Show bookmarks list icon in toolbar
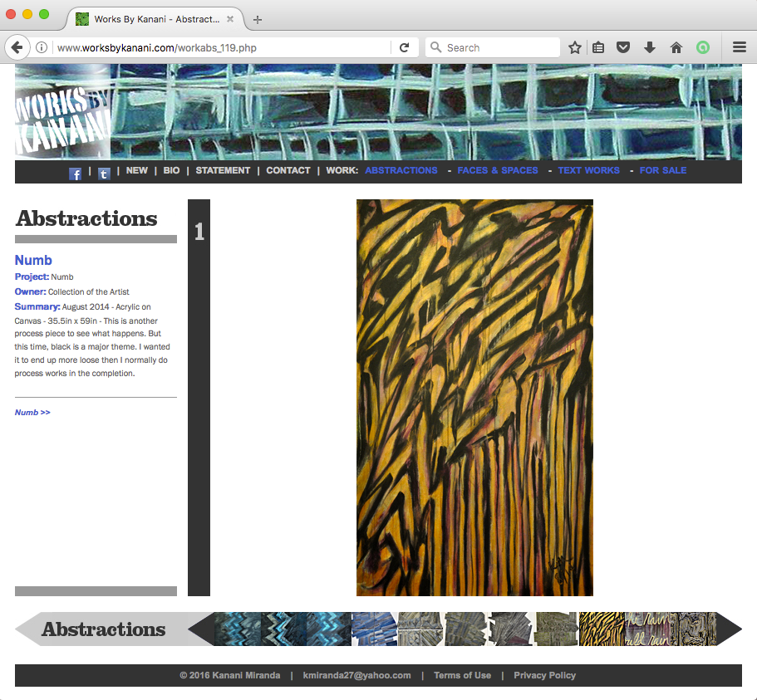 point(598,48)
